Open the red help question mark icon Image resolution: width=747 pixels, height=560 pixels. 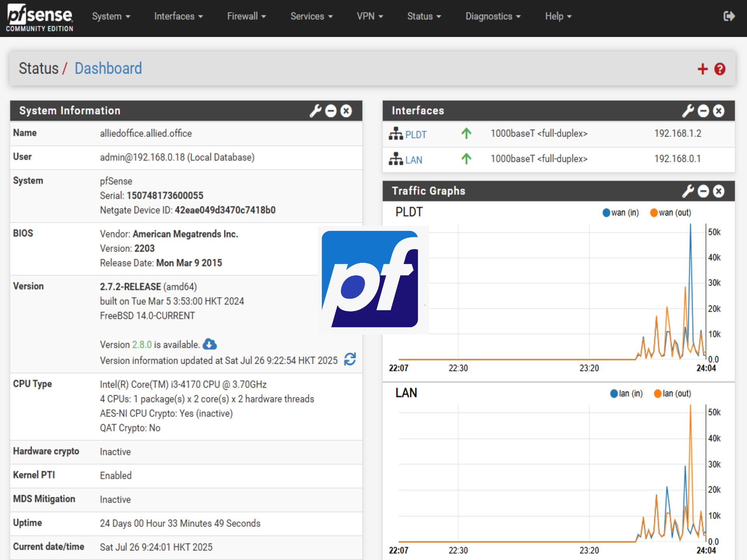pos(720,69)
